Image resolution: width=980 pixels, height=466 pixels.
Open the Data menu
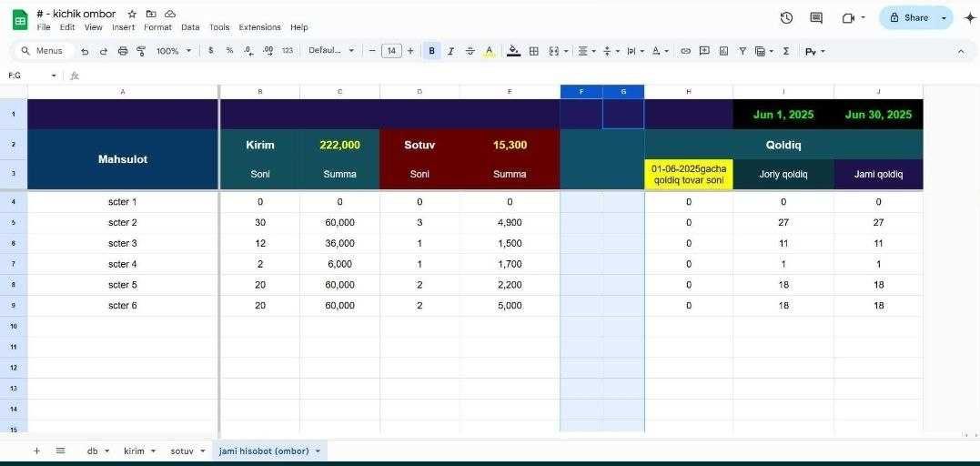(x=190, y=27)
